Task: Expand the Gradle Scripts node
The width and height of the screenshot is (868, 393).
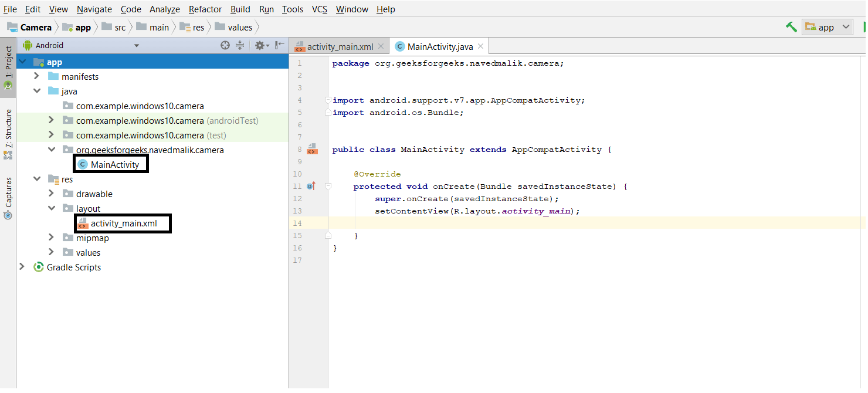Action: pyautogui.click(x=22, y=267)
